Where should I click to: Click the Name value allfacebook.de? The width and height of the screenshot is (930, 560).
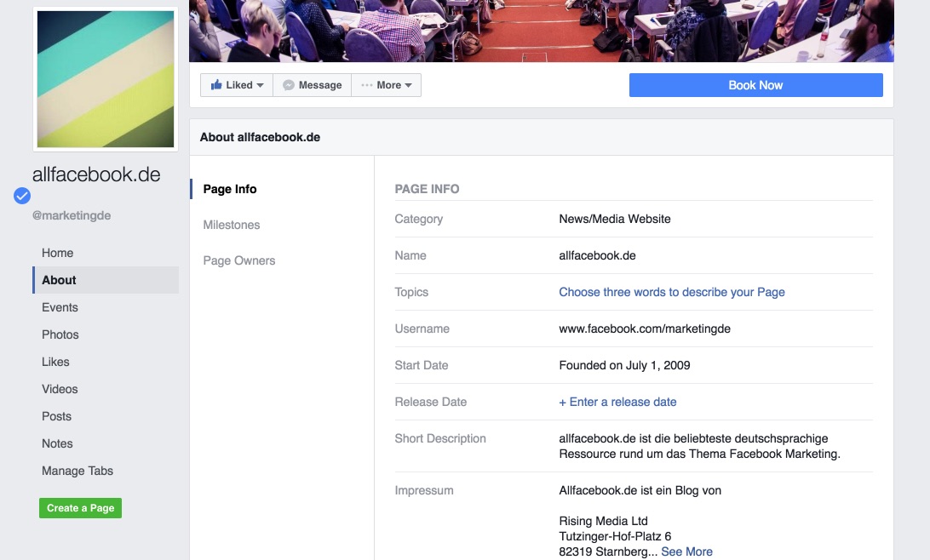597,255
